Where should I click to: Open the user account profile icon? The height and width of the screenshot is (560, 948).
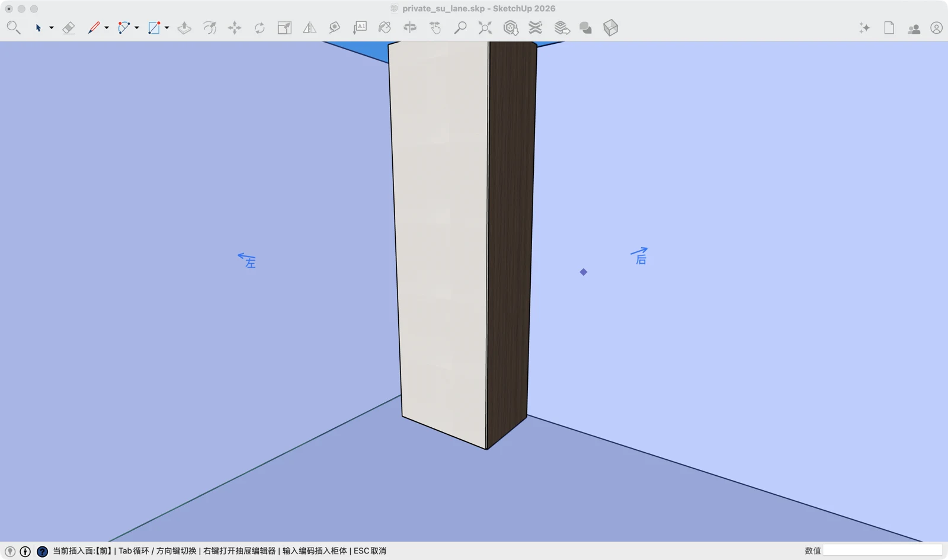pyautogui.click(x=936, y=28)
